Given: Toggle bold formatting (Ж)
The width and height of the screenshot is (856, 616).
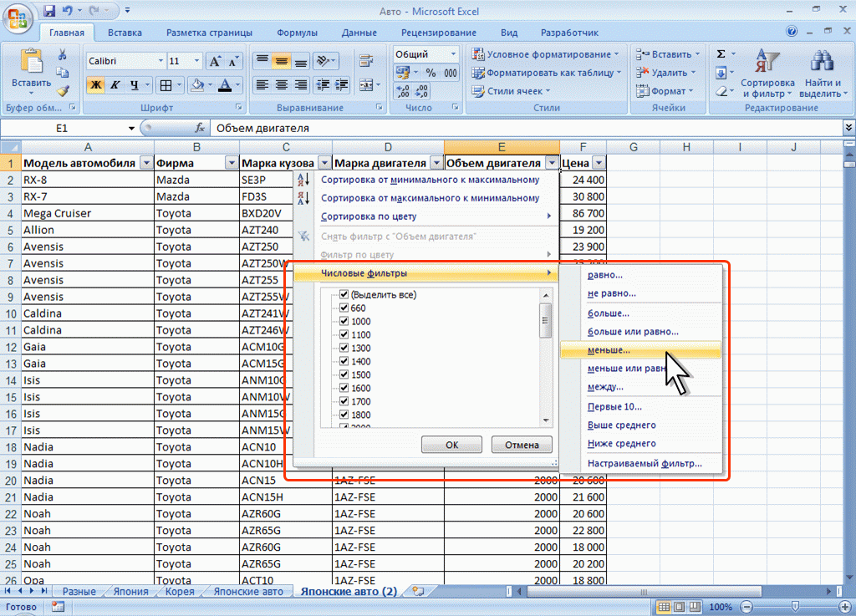Looking at the screenshot, I should click(x=95, y=84).
